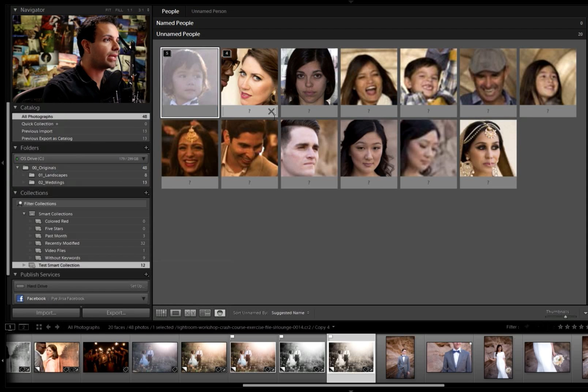
Task: Open the Survey view icon
Action: pyautogui.click(x=205, y=313)
